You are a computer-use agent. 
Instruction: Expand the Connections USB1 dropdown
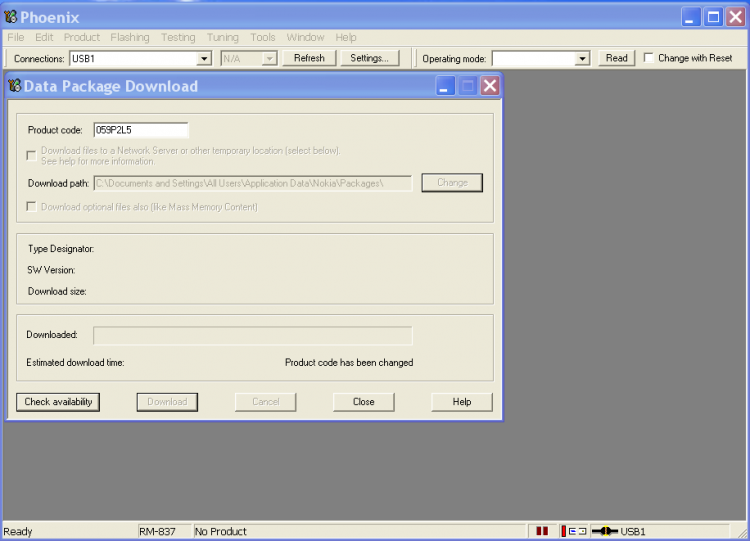click(204, 59)
